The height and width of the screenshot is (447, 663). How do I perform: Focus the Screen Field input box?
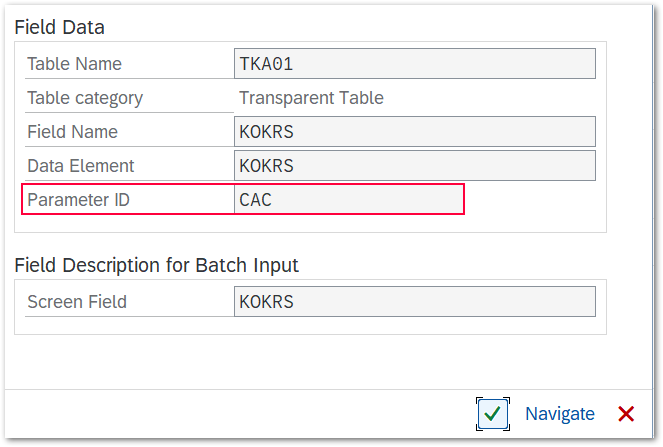(414, 302)
